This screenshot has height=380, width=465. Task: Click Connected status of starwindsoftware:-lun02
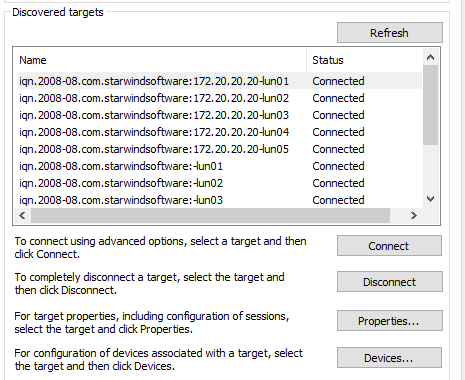(x=338, y=183)
